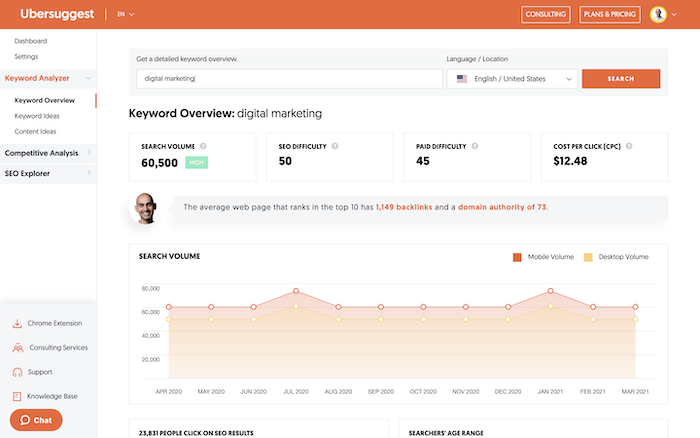The width and height of the screenshot is (700, 438).
Task: Click the $12.48 CPC value
Action: [x=570, y=161]
